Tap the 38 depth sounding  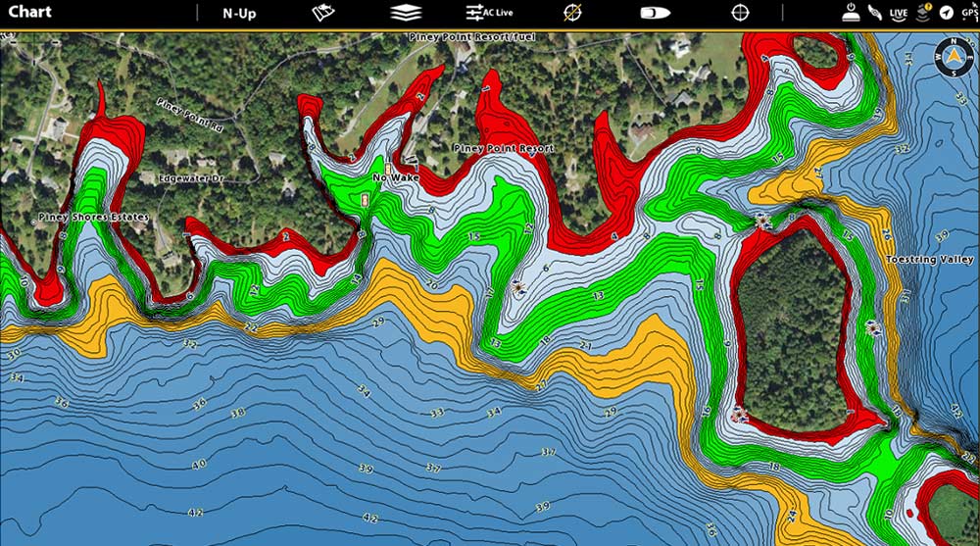click(238, 413)
